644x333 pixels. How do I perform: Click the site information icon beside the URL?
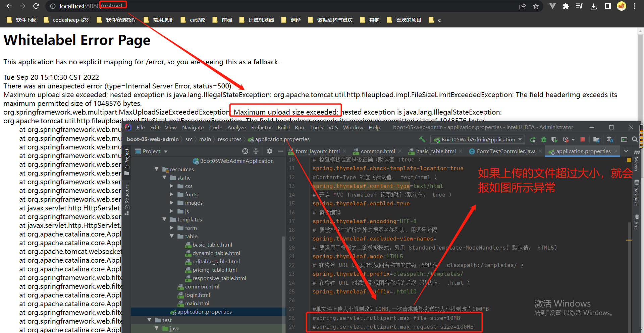[x=53, y=6]
